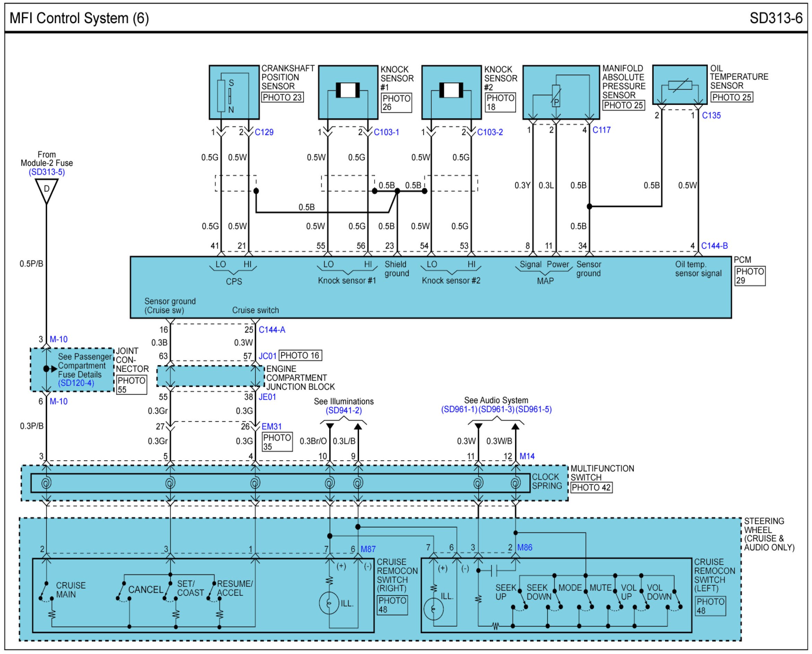Open PHOTO 23 next to the crankshaft sensor
This screenshot has width=812, height=654.
click(x=282, y=97)
